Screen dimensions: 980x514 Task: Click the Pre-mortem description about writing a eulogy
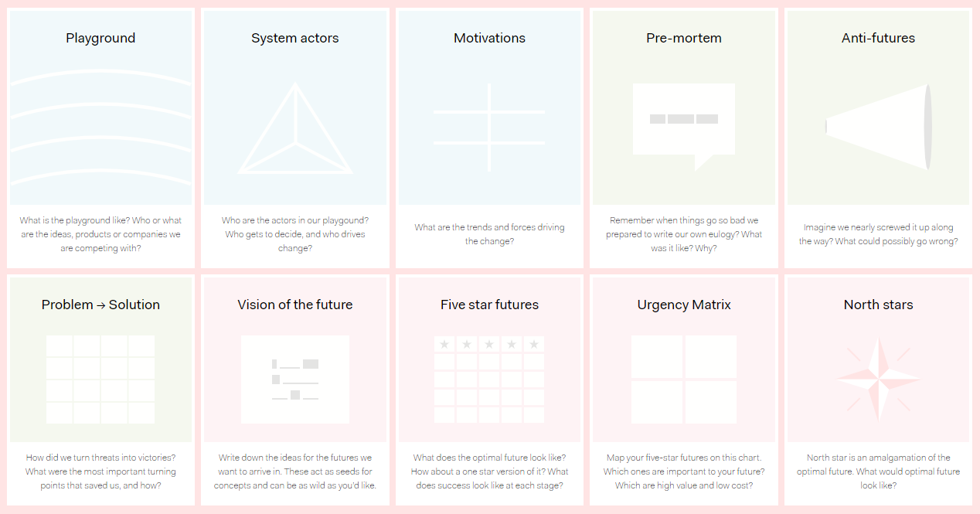tap(683, 234)
